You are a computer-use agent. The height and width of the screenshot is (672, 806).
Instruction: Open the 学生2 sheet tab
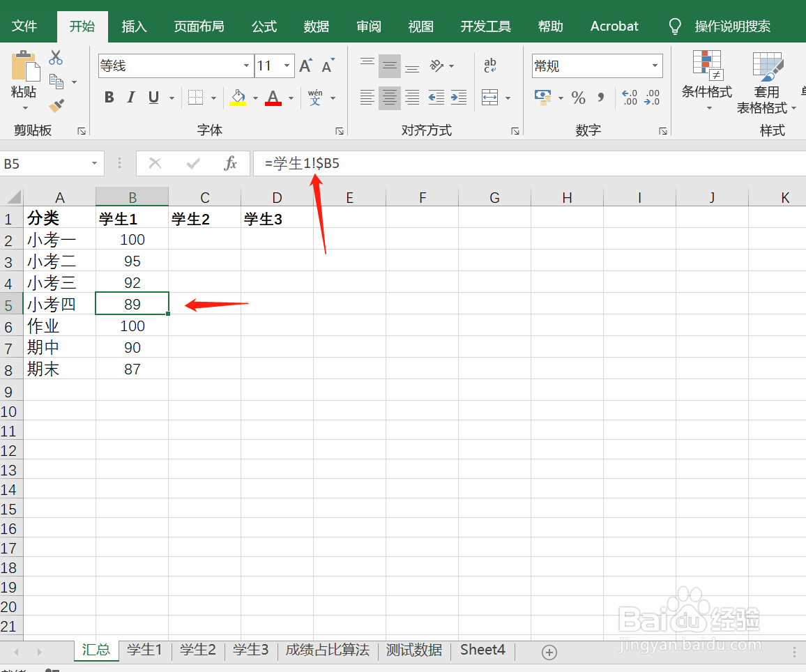click(198, 650)
